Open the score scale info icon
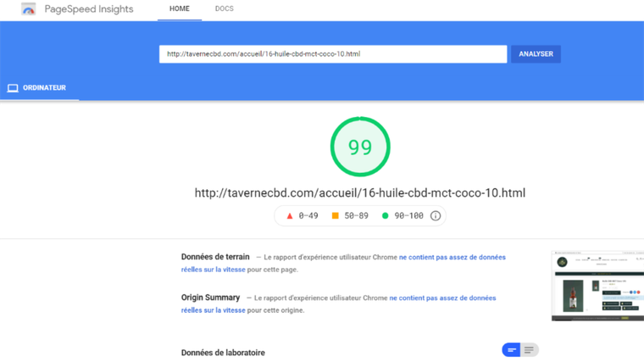This screenshot has height=362, width=644. pos(436,215)
